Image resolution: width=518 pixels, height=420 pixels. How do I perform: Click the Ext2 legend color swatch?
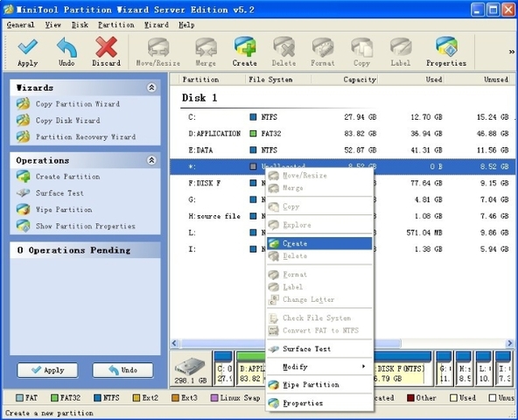coord(136,398)
